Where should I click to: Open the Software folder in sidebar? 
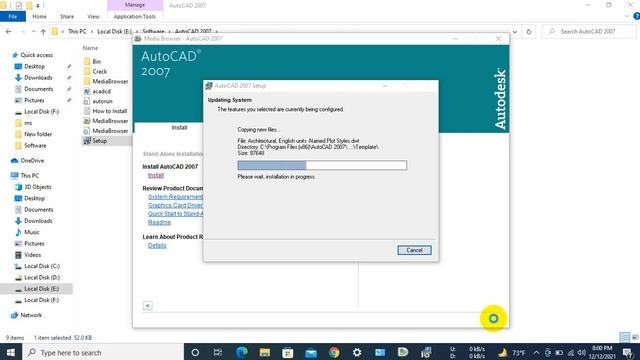(35, 146)
